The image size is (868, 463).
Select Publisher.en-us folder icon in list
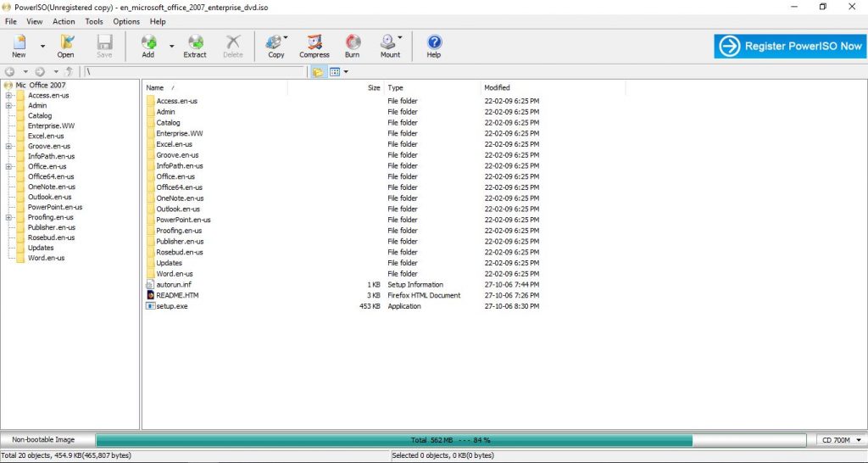pos(151,242)
